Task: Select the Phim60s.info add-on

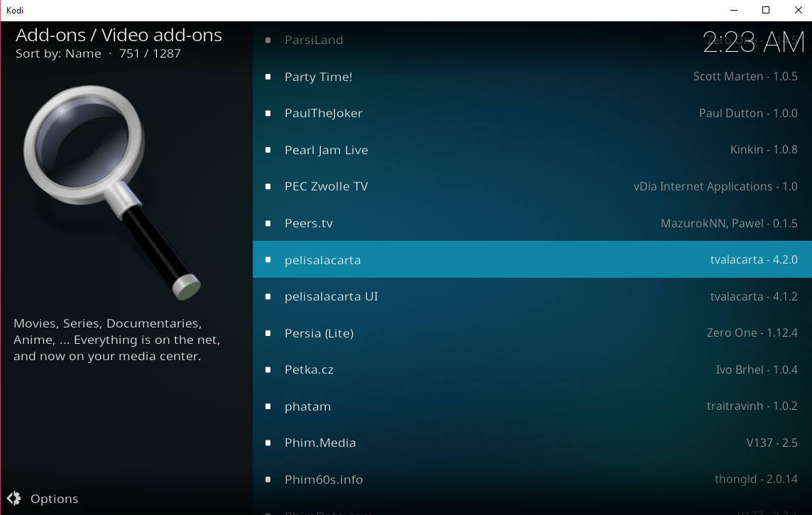Action: pyautogui.click(x=532, y=479)
